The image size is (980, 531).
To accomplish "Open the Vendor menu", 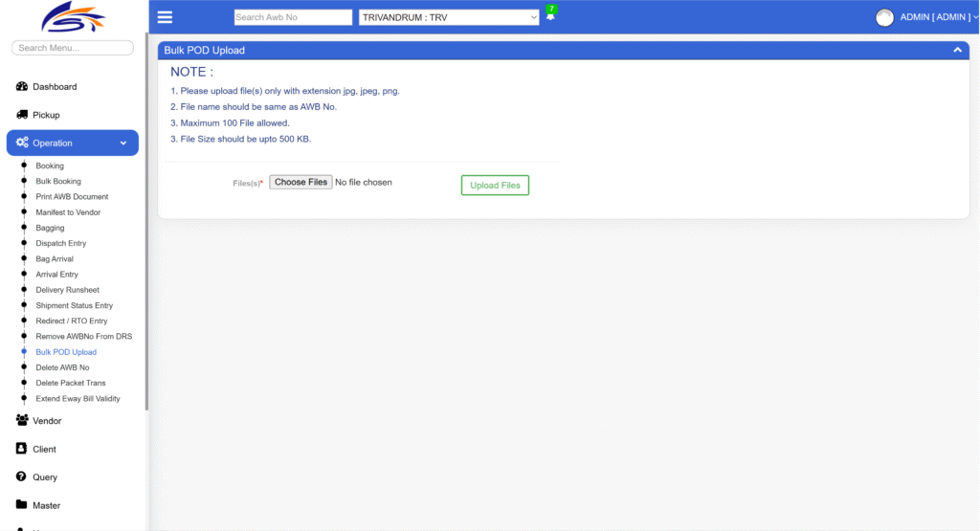I will point(46,421).
